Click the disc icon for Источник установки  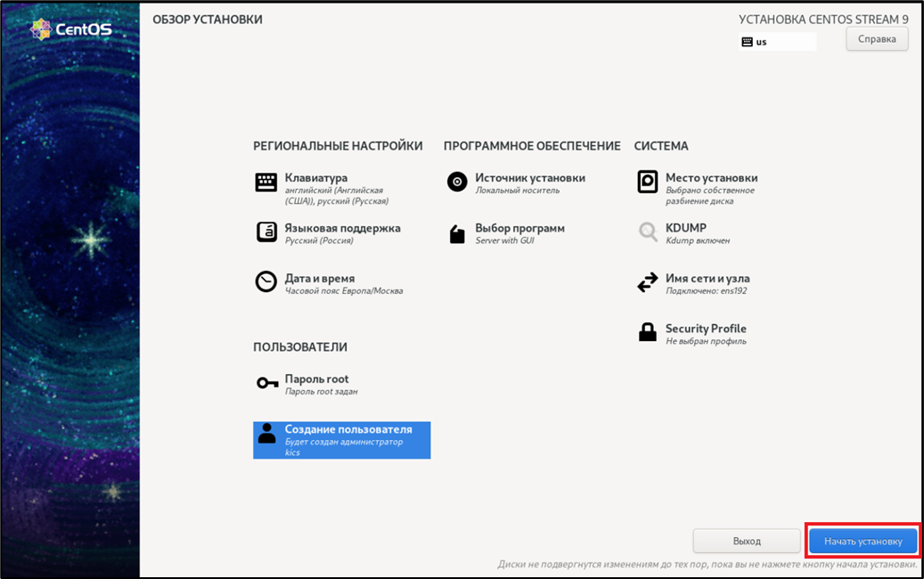click(x=457, y=182)
